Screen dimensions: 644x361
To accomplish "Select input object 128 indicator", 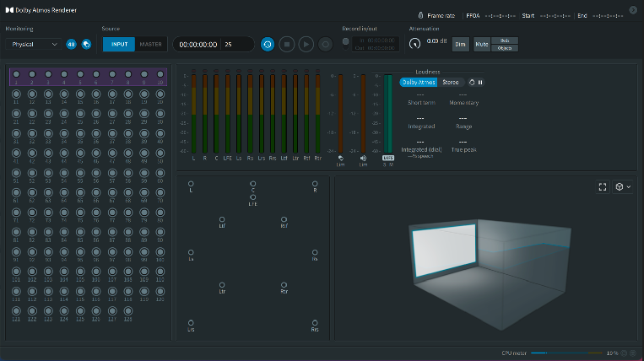I will pyautogui.click(x=128, y=311).
